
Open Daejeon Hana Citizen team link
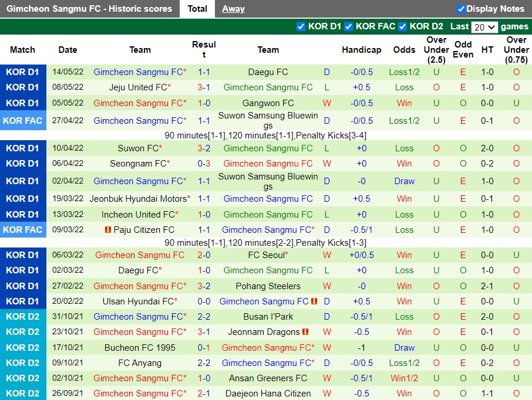point(268,394)
